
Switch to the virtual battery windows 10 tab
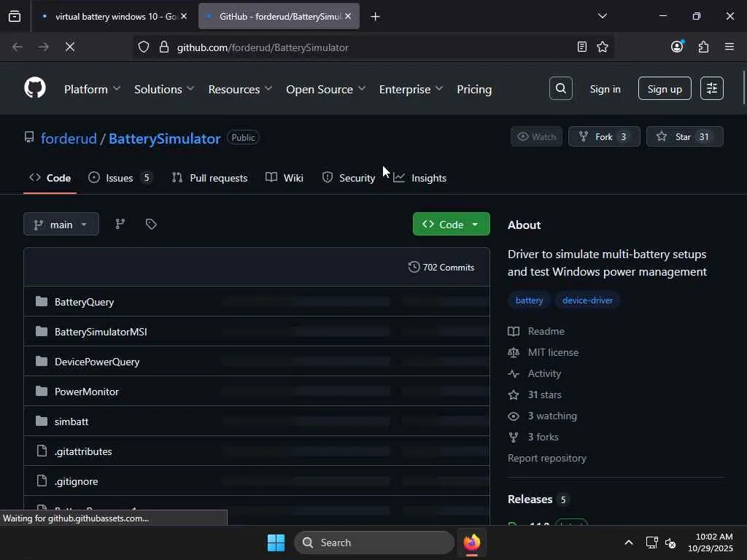click(x=115, y=16)
